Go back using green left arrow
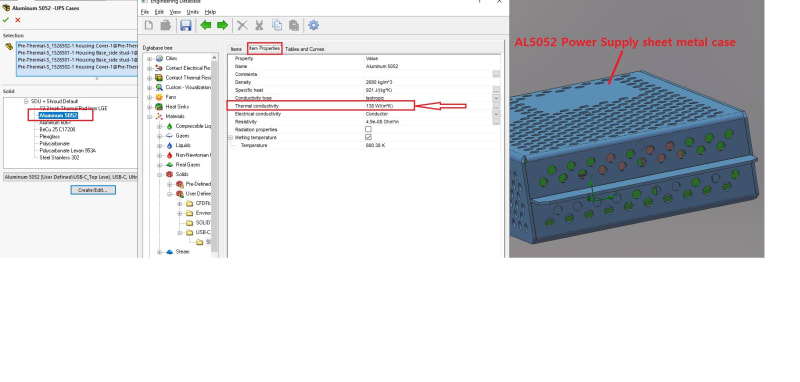Image resolution: width=800 pixels, height=382 pixels. pyautogui.click(x=206, y=26)
